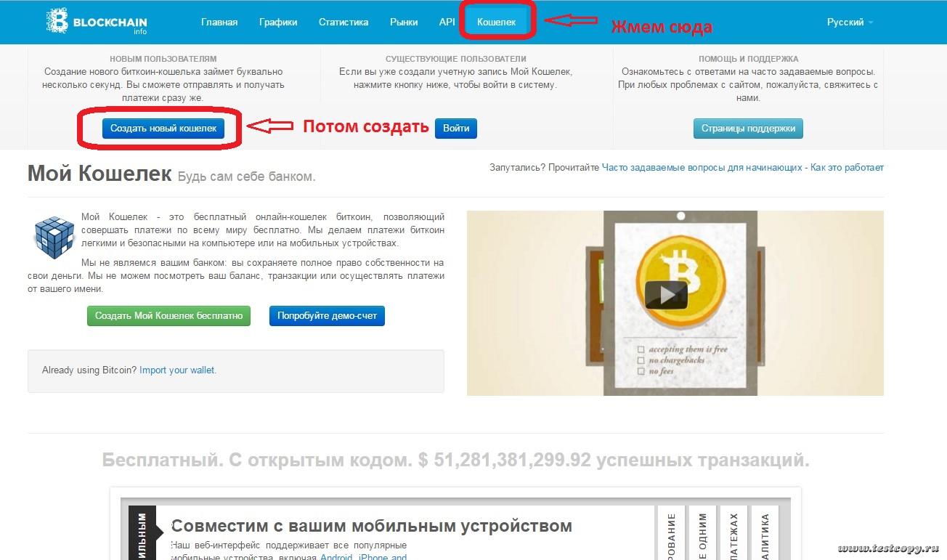Go to the Главная page
947x560 pixels.
tap(219, 22)
